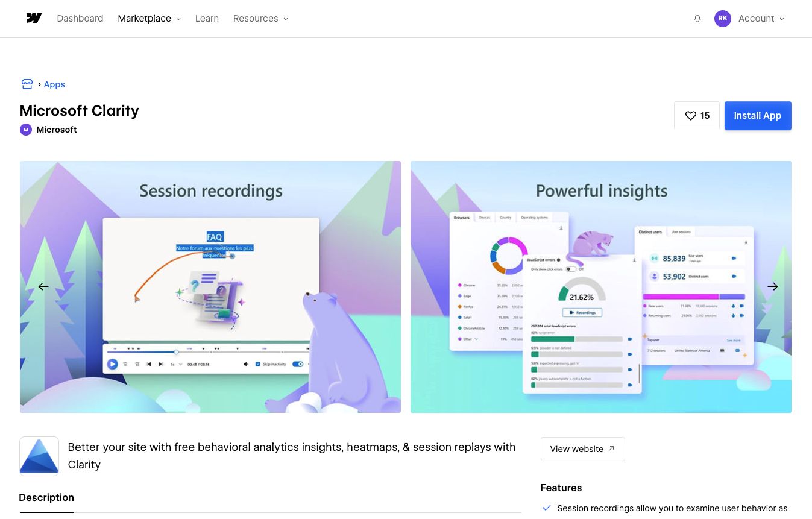812x519 pixels.
Task: Go to previous carousel slide
Action: coord(43,287)
